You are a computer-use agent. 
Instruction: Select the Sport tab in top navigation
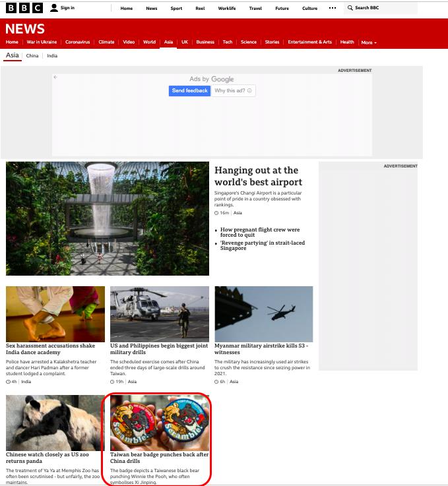click(176, 9)
